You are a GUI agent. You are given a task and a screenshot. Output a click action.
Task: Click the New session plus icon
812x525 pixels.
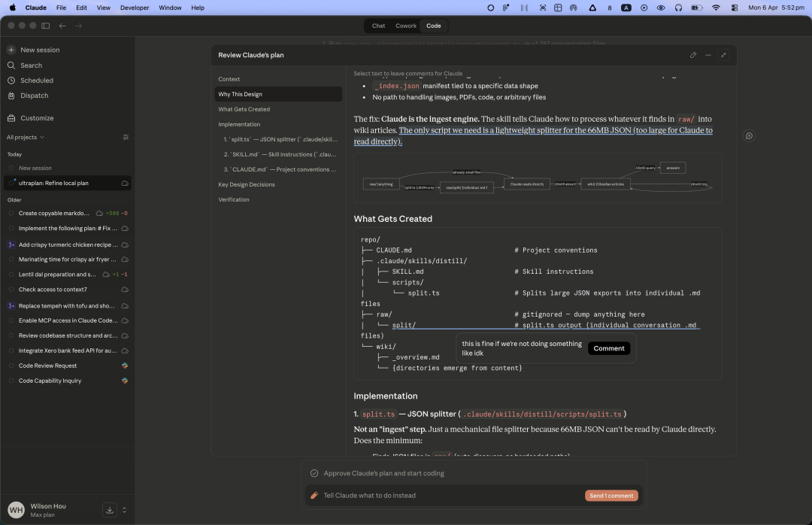[x=11, y=50]
